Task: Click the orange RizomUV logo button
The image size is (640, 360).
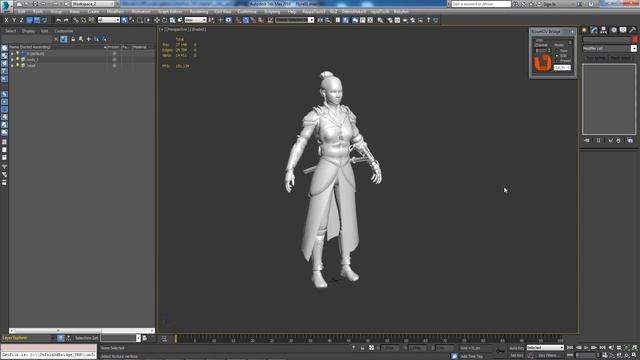Action: tap(543, 62)
